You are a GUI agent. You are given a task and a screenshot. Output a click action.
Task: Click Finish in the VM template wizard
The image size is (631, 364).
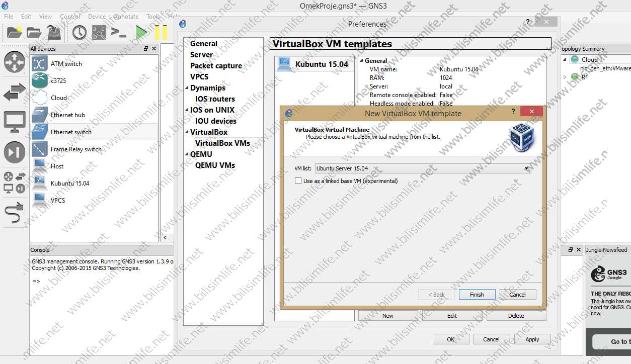click(477, 295)
